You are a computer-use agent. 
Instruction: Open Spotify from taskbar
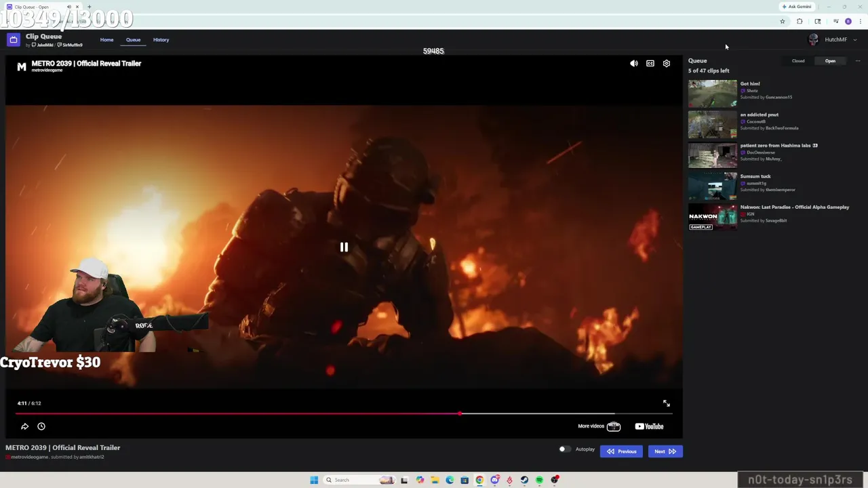tap(539, 480)
